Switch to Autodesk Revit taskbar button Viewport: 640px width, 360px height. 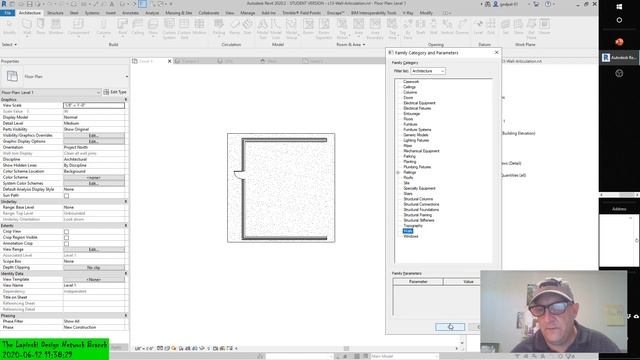click(x=619, y=58)
